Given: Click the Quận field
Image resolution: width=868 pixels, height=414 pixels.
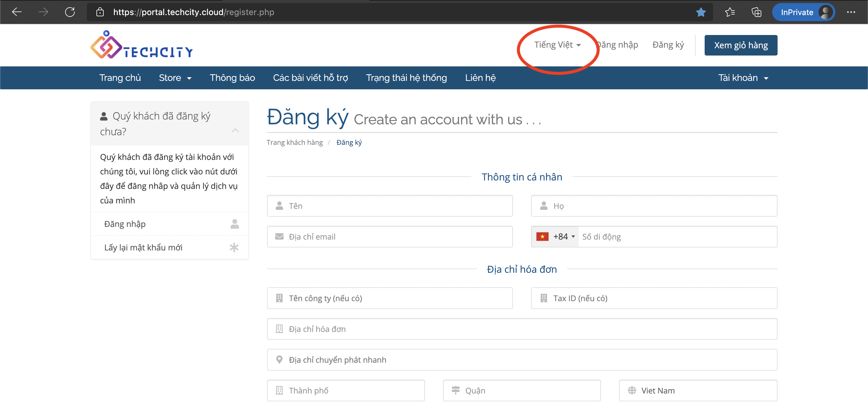Looking at the screenshot, I should point(522,390).
